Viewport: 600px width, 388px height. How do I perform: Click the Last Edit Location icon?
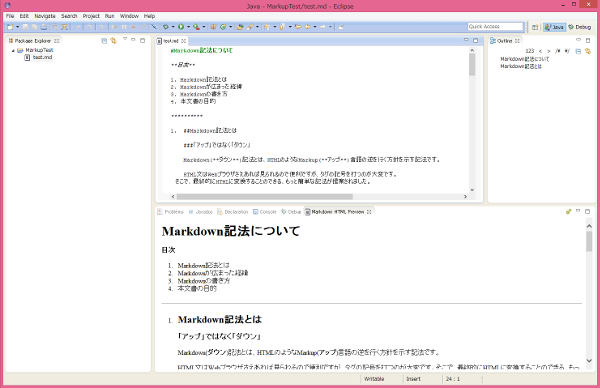point(298,27)
